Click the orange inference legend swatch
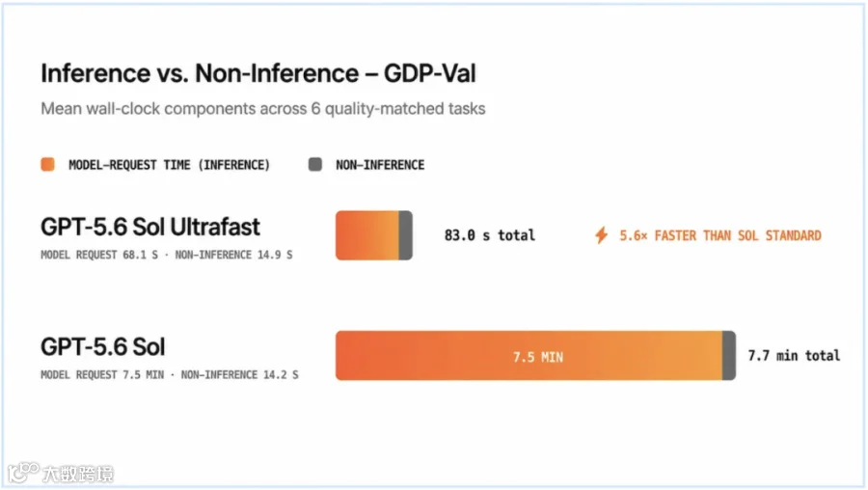Image resolution: width=868 pixels, height=490 pixels. pyautogui.click(x=47, y=164)
